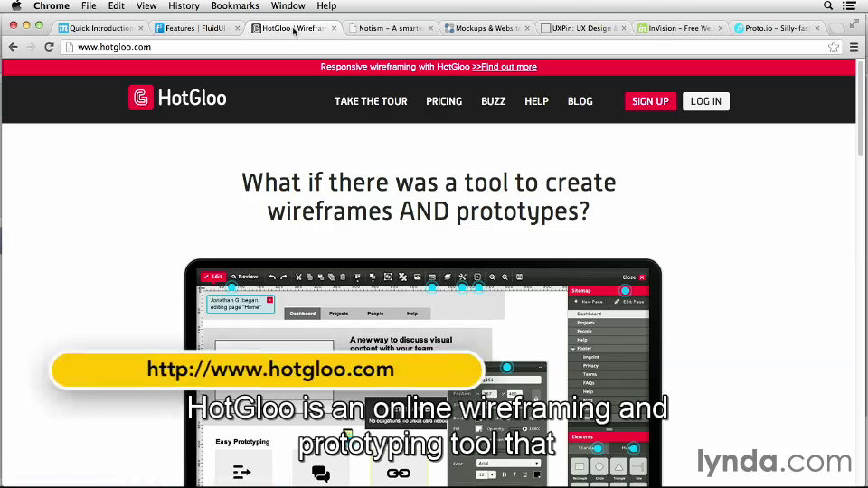Open the Apple menu

16,5
